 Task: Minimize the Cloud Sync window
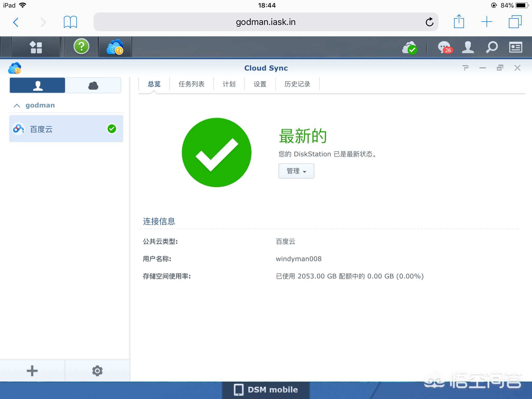[483, 68]
